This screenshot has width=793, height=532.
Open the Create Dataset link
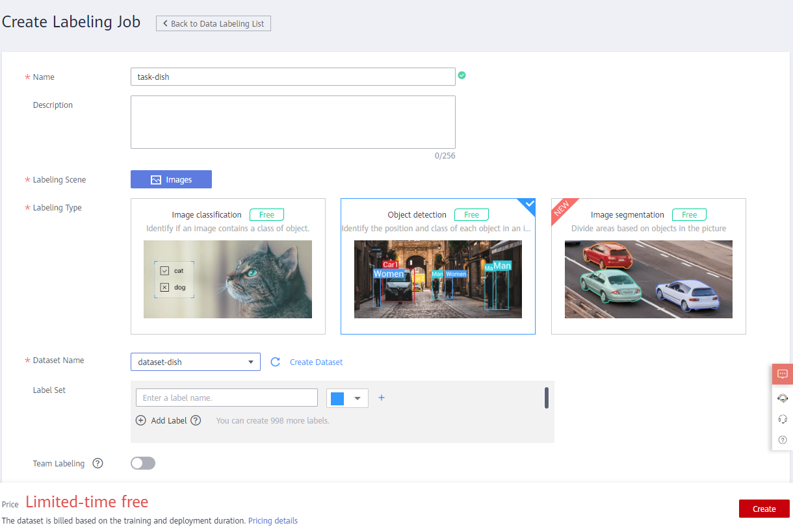click(x=316, y=362)
